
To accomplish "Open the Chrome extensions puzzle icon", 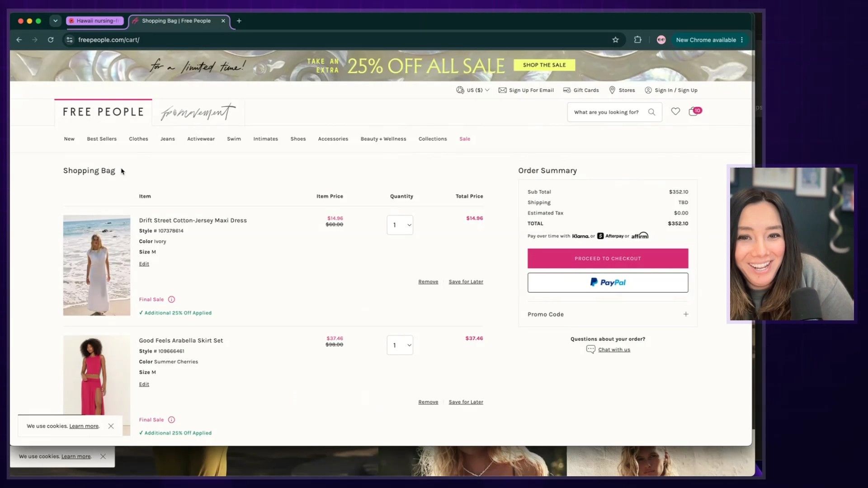I will click(637, 40).
